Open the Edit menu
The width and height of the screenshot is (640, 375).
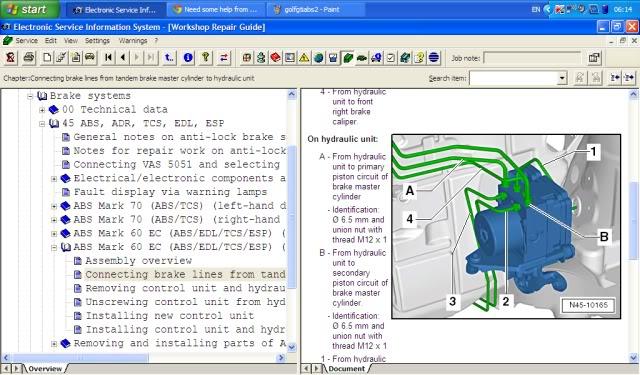(x=51, y=40)
